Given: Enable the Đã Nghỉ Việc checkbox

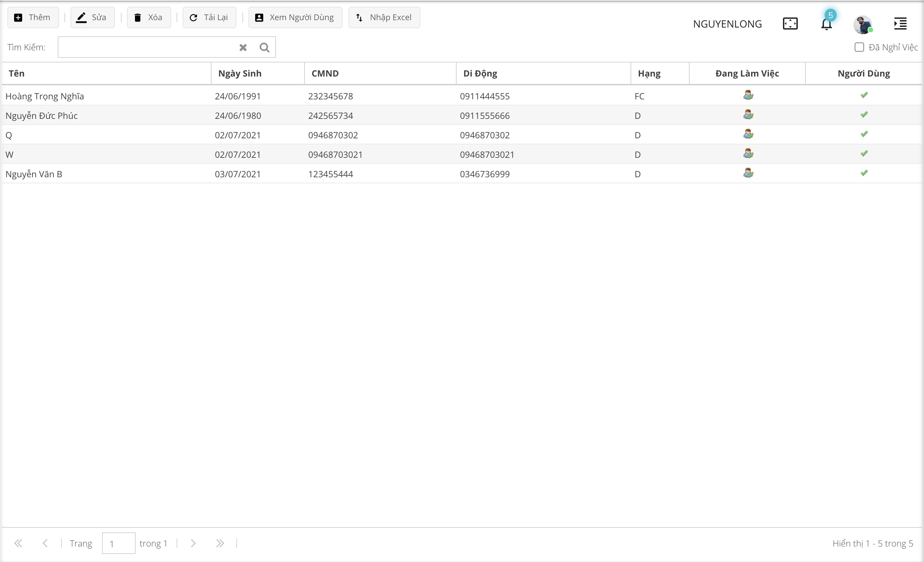Looking at the screenshot, I should pos(859,47).
